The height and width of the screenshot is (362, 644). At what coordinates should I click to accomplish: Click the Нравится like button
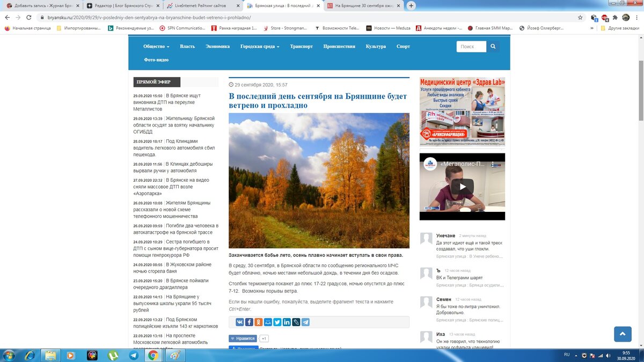[243, 338]
